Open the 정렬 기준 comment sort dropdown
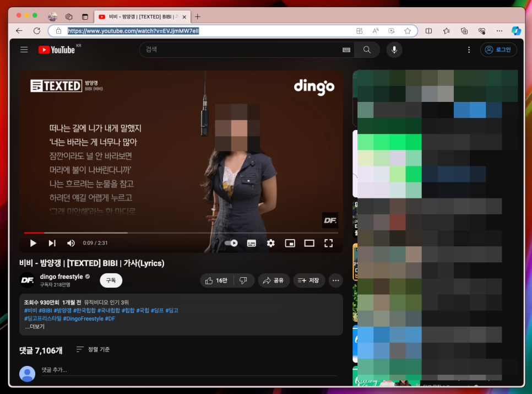Viewport: 532px width, 394px height. click(x=93, y=349)
